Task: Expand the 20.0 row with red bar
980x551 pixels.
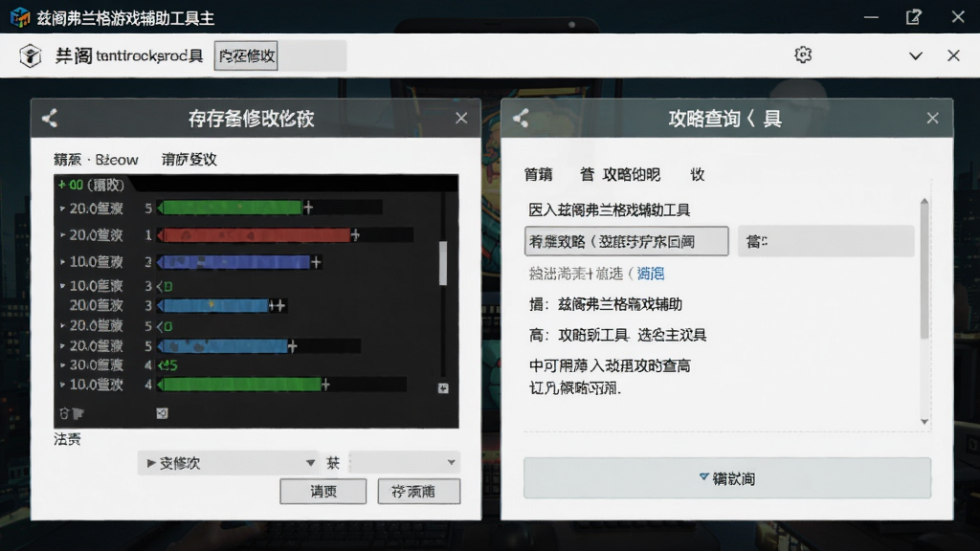Action: click(x=62, y=235)
